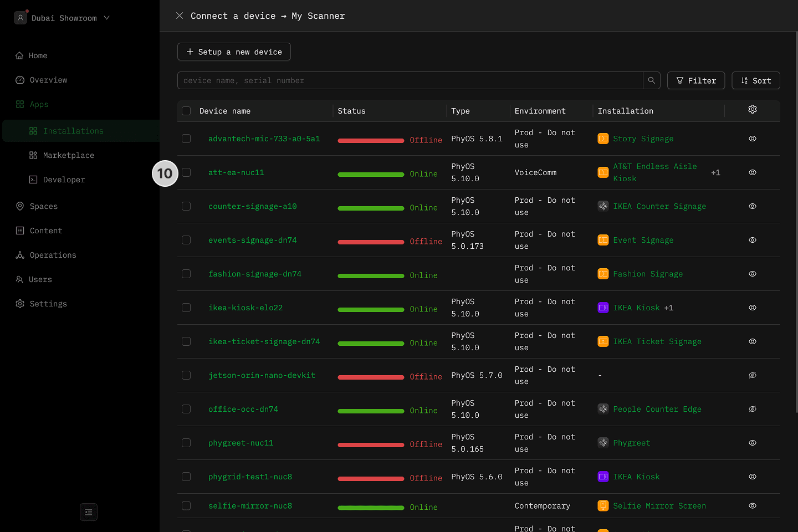
Task: Expand the Dubai Showroom workspace dropdown
Action: tap(106, 18)
